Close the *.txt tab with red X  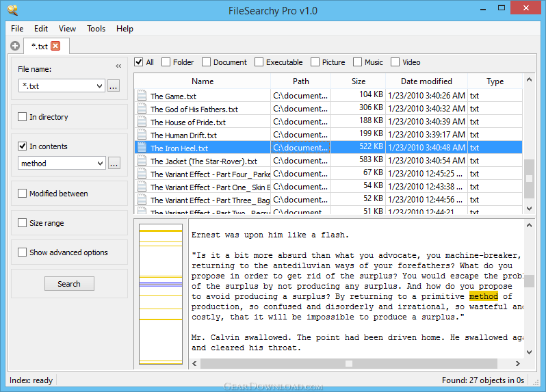55,46
